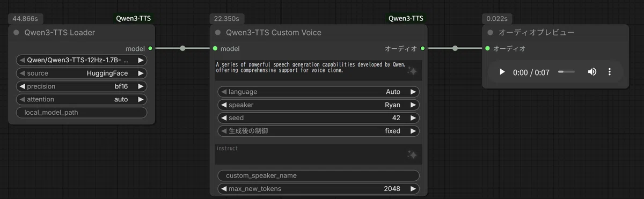Click the Qwen3-TTS badge above the Loader node
The height and width of the screenshot is (199, 644).
click(134, 18)
